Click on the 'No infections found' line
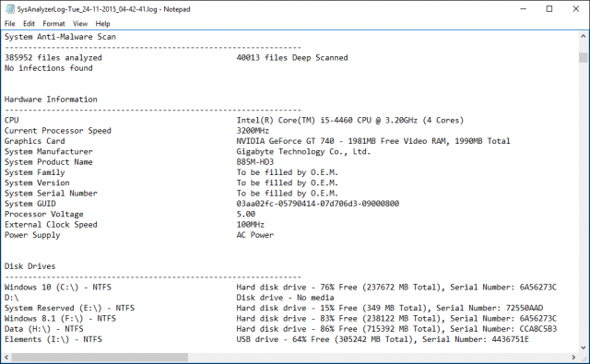590x364 pixels. pyautogui.click(x=49, y=68)
